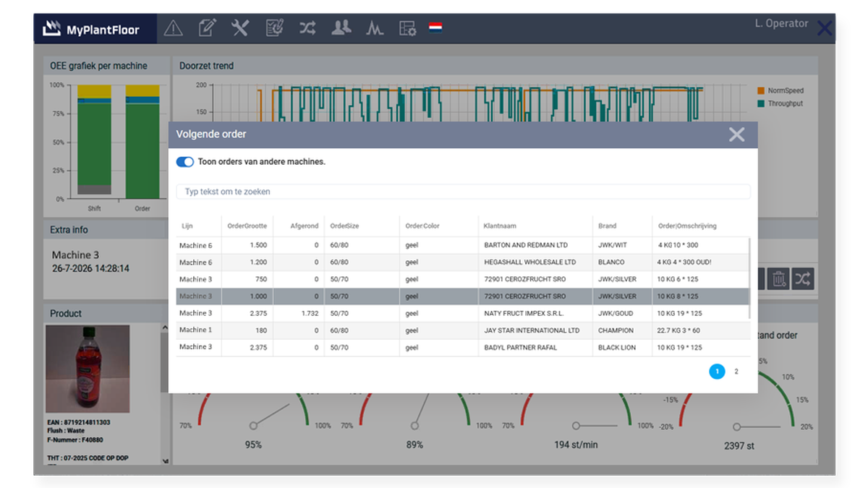Click the trash delete order icon
This screenshot has width=868, height=488.
click(x=779, y=278)
